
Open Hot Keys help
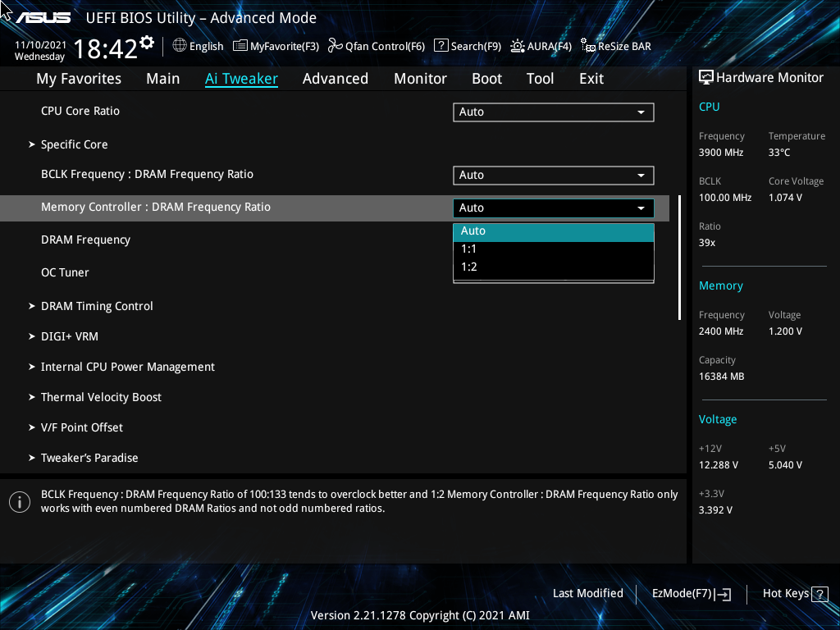point(795,594)
